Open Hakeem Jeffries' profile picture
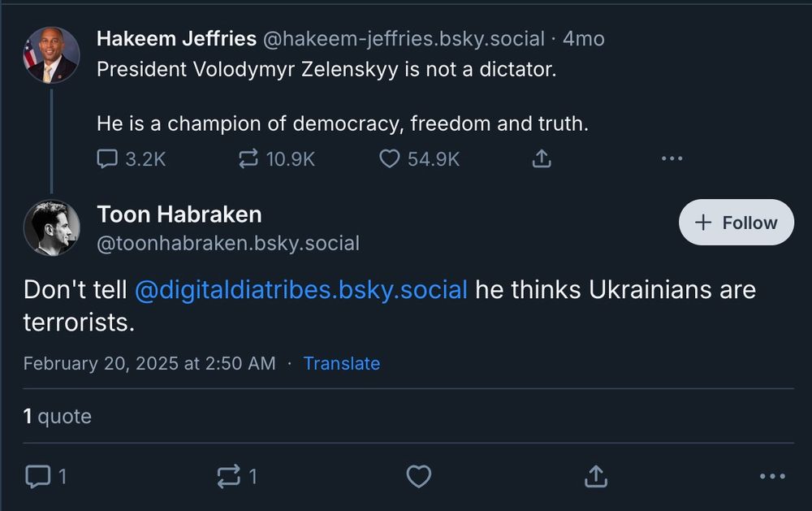The height and width of the screenshot is (511, 812). coord(51,55)
